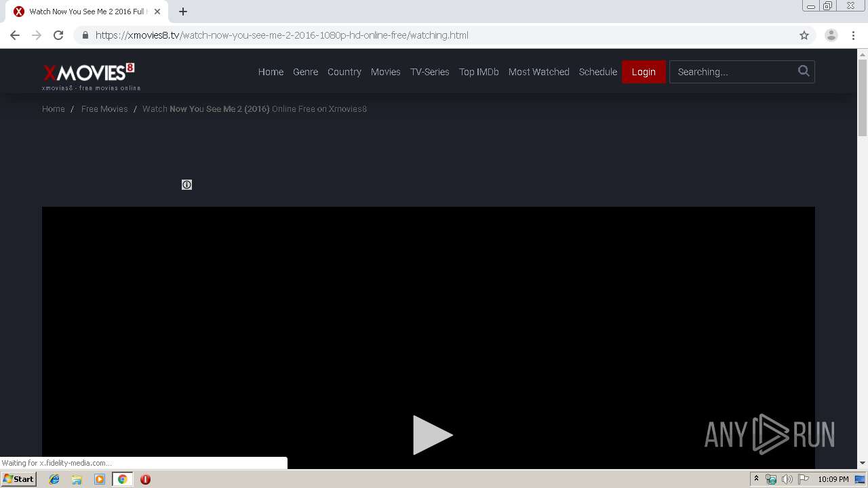
Task: Open the Windows Start button
Action: (x=19, y=479)
